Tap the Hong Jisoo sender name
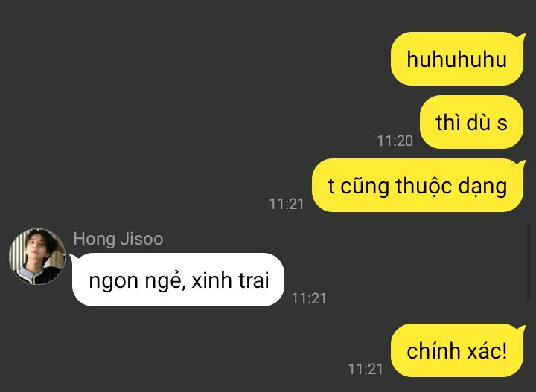This screenshot has height=392, width=536. 118,239
